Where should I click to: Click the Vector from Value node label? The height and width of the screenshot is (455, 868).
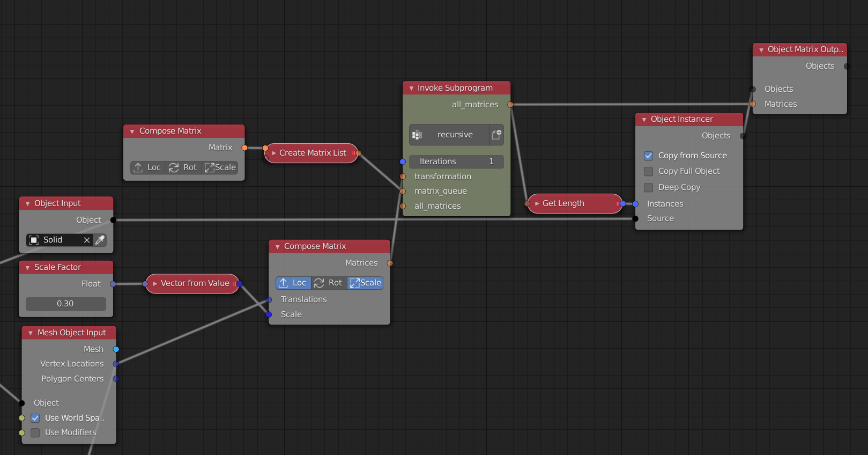coord(195,283)
